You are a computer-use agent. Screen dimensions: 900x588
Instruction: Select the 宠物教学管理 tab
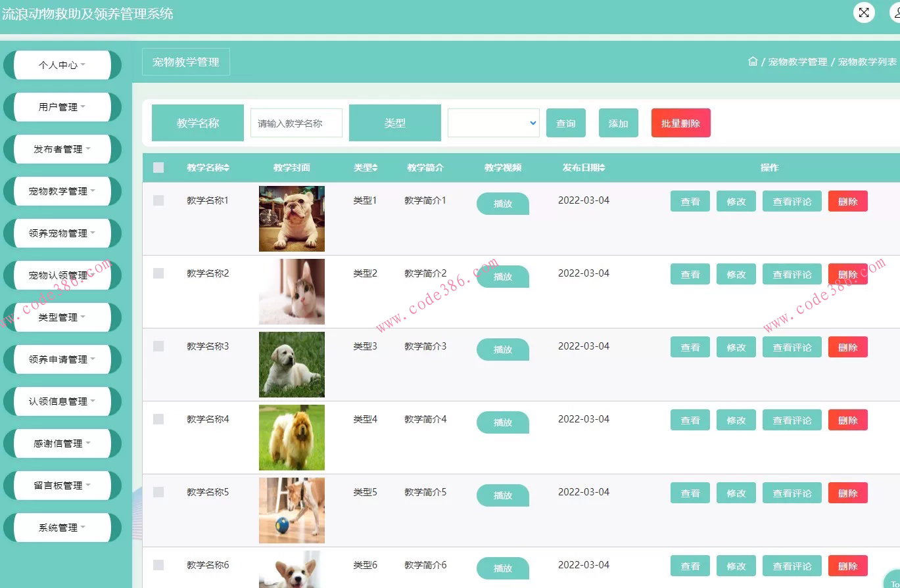point(185,61)
